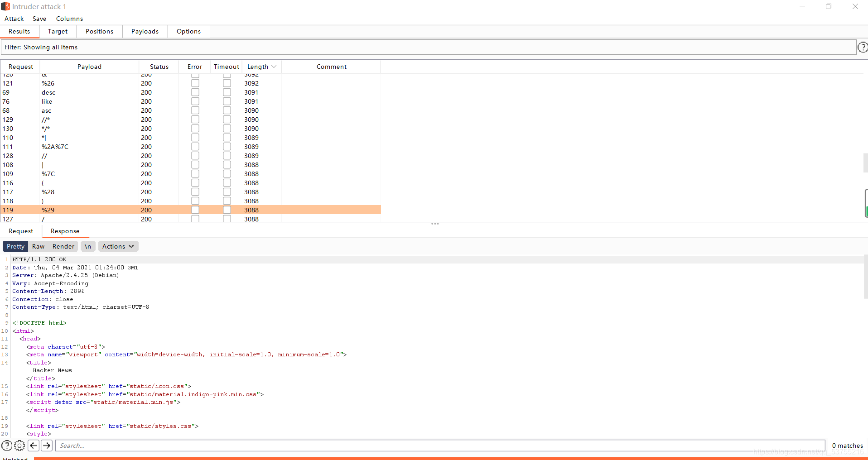
Task: Switch to the Positions tab
Action: (100, 31)
